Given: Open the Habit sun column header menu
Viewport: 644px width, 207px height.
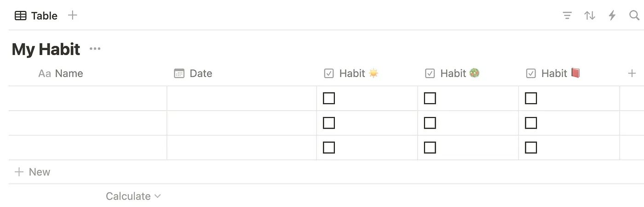Looking at the screenshot, I should tap(351, 73).
